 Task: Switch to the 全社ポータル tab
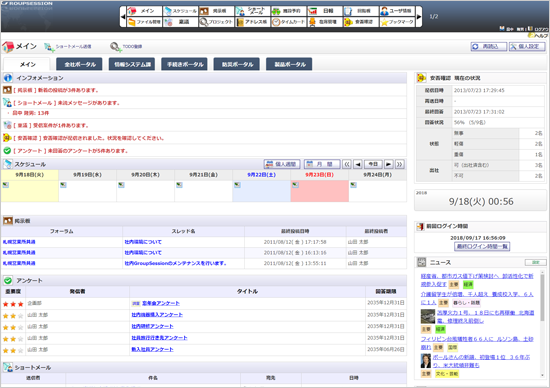coord(79,64)
